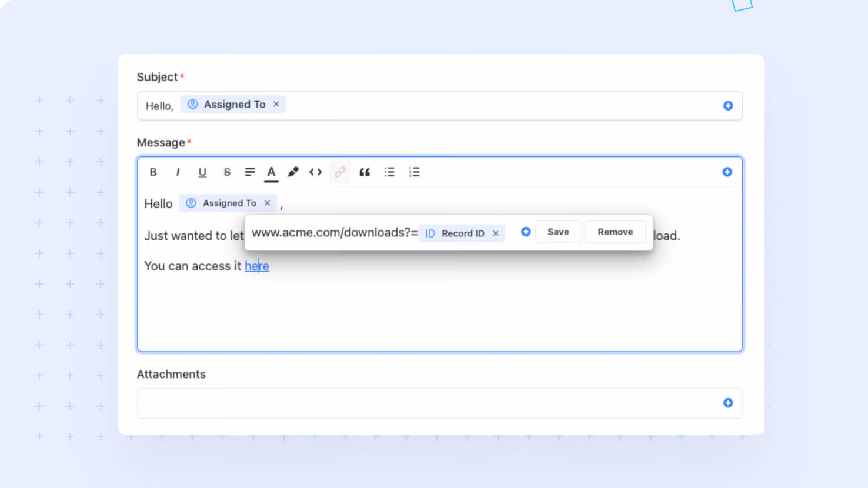Add a field to the Subject
Screen dimensions: 868x488
pos(728,106)
